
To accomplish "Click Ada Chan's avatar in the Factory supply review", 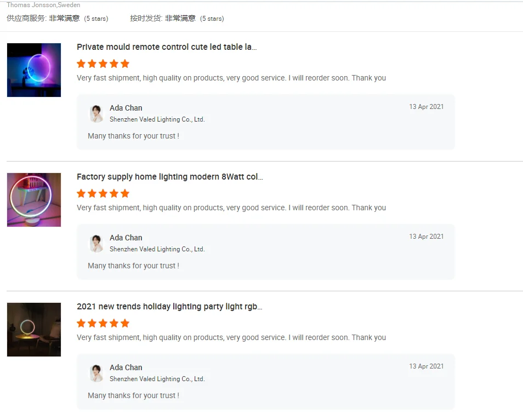I will 97,243.
